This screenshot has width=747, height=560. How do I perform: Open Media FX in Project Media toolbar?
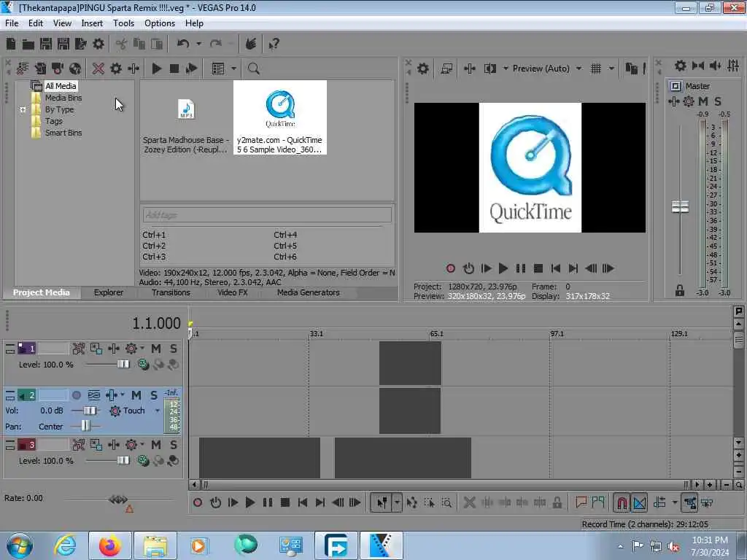click(x=133, y=69)
